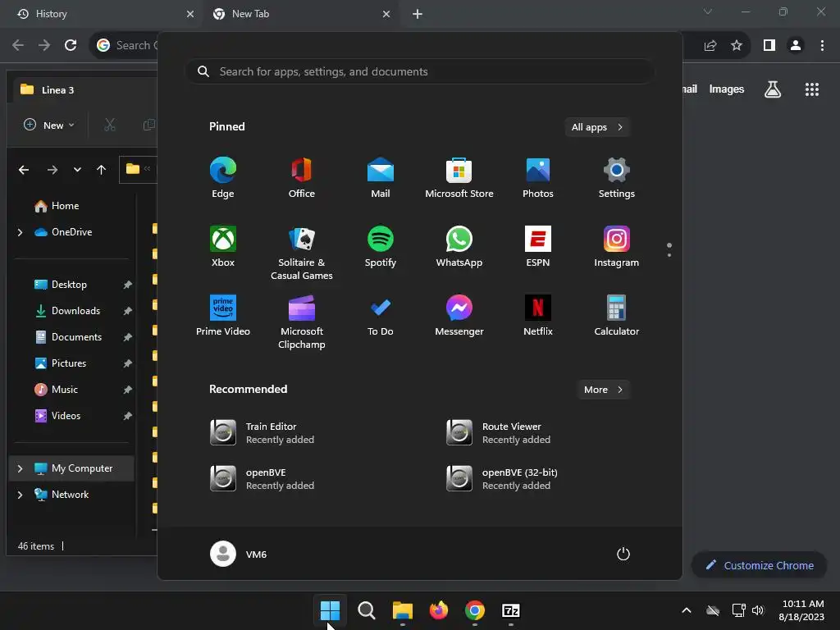Open Microsoft Store from Start menu

coord(459,178)
